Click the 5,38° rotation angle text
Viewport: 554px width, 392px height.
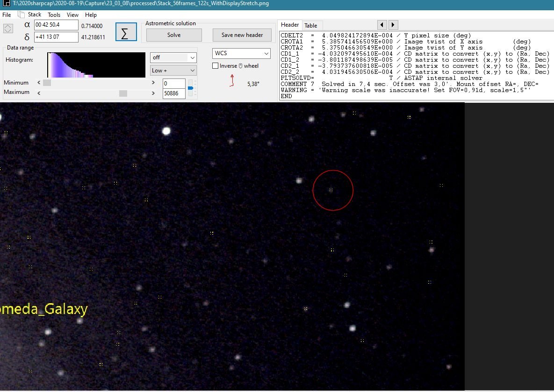(x=253, y=84)
